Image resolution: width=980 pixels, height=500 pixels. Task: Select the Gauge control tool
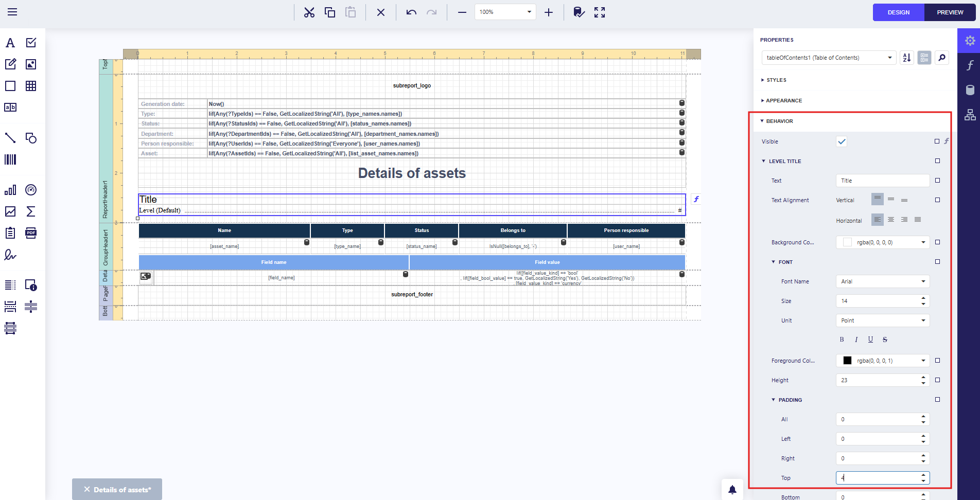[31, 190]
